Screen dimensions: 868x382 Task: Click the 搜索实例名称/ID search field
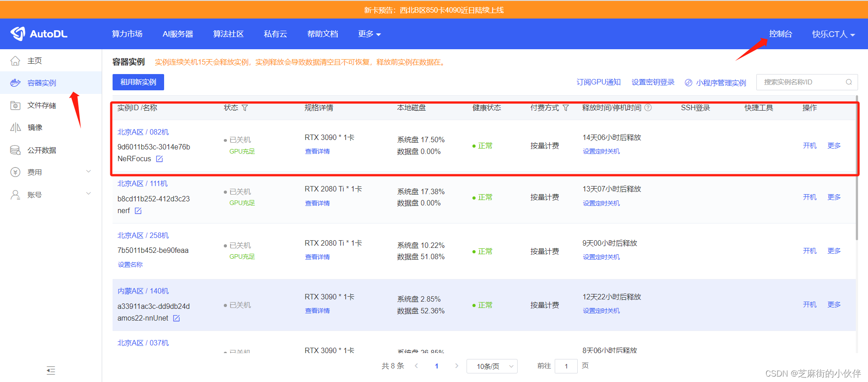pyautogui.click(x=807, y=82)
